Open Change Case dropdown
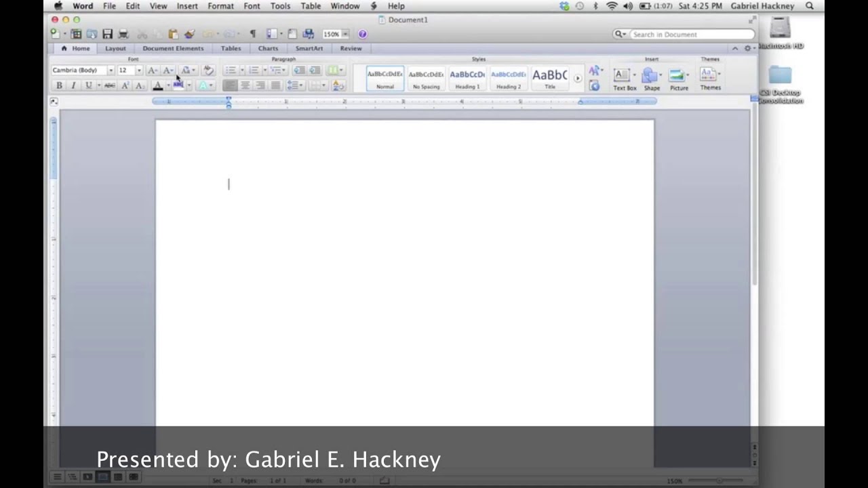Screen dimensions: 868x488 [x=188, y=70]
